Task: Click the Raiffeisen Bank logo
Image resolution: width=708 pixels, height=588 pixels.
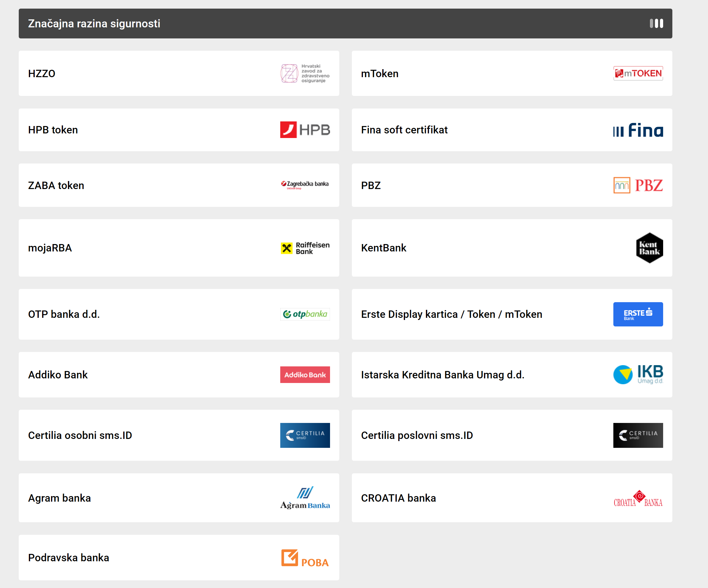Action: click(x=305, y=248)
